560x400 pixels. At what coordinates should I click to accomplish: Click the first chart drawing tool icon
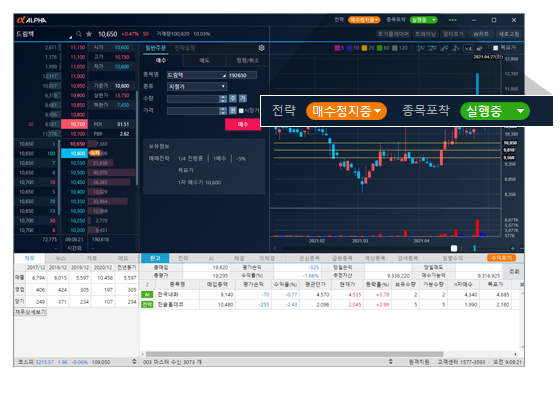[420, 48]
